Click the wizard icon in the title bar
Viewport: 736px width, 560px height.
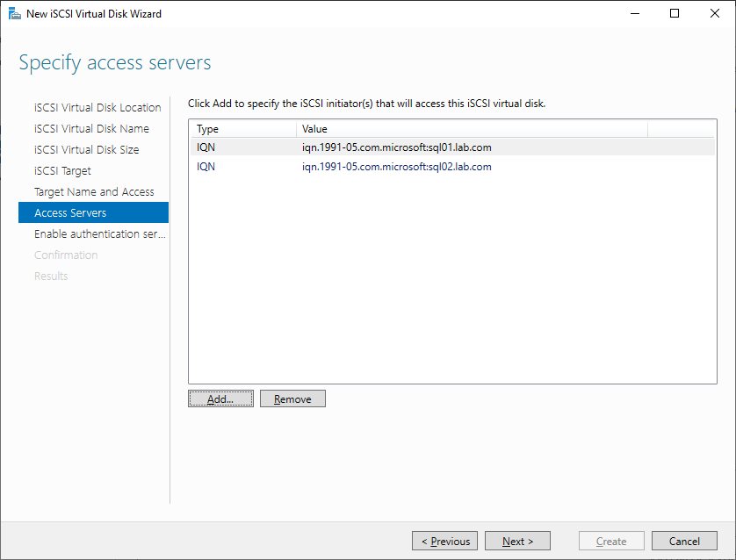[15, 13]
